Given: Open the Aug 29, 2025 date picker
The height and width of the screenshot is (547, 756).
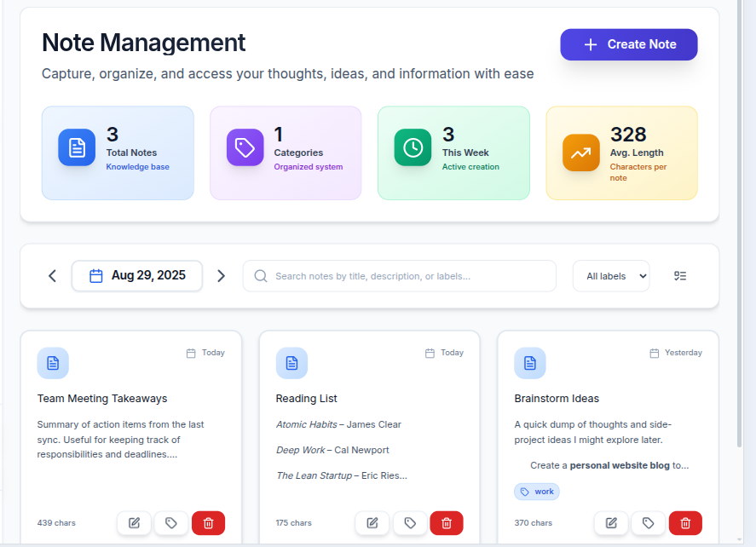Looking at the screenshot, I should (x=137, y=276).
